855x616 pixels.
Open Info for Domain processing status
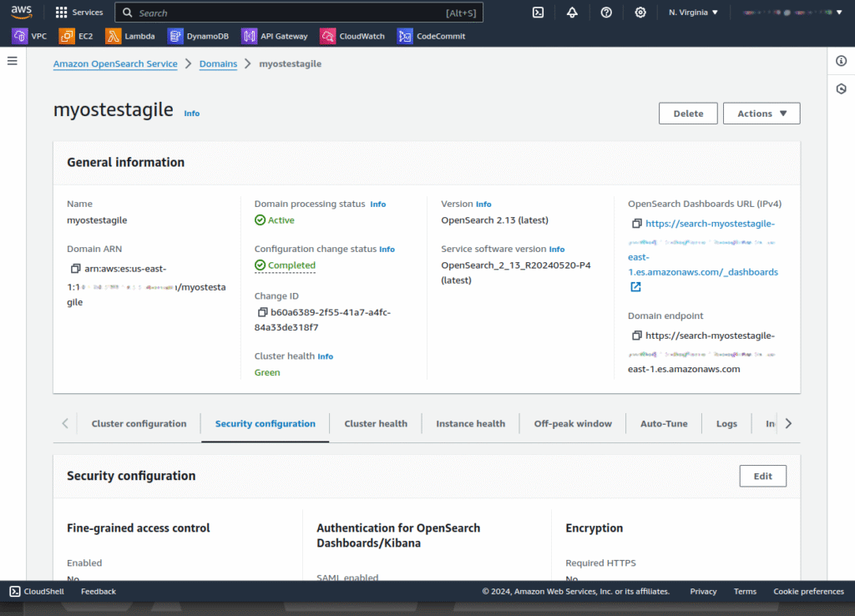pyautogui.click(x=378, y=204)
